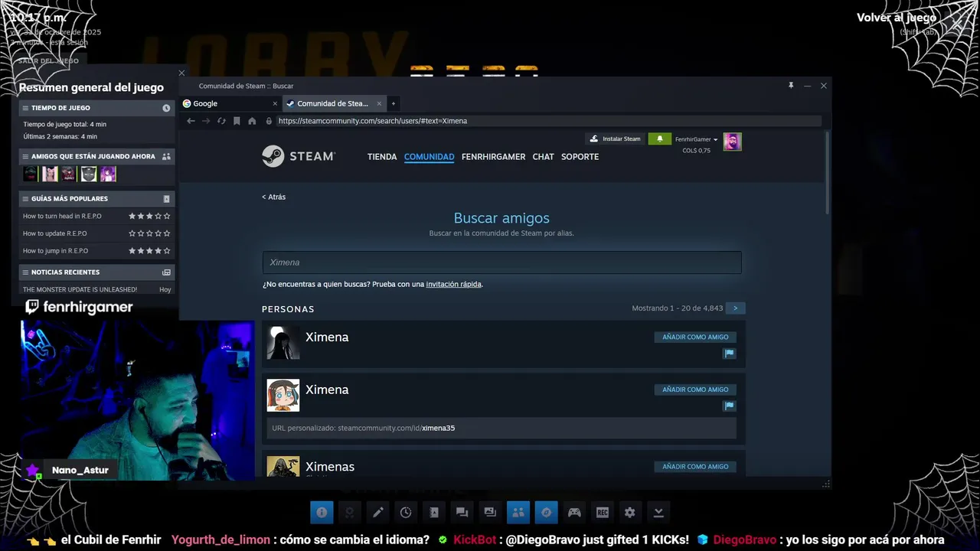The height and width of the screenshot is (551, 980).
Task: Open a new browser tab with plus
Action: (394, 103)
